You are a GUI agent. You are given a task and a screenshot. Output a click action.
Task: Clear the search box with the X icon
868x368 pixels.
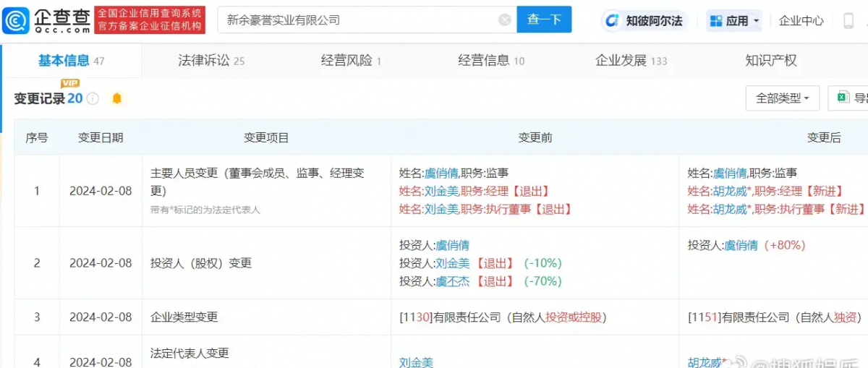pos(505,20)
